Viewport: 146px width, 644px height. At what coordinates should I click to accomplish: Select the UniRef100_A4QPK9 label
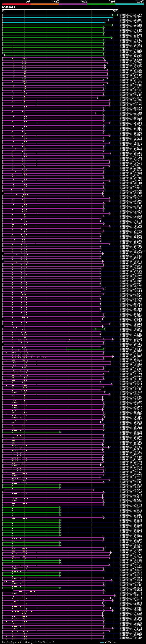[x=131, y=40]
